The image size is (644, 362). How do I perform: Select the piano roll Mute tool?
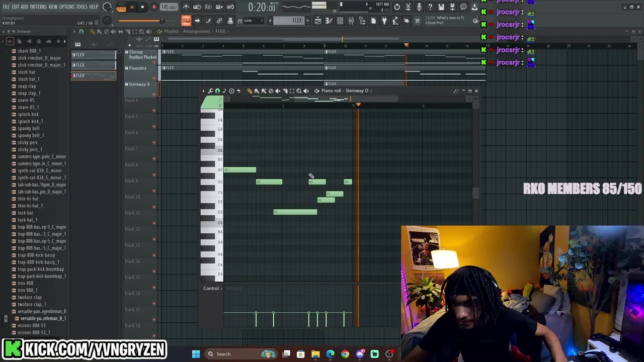point(278,91)
